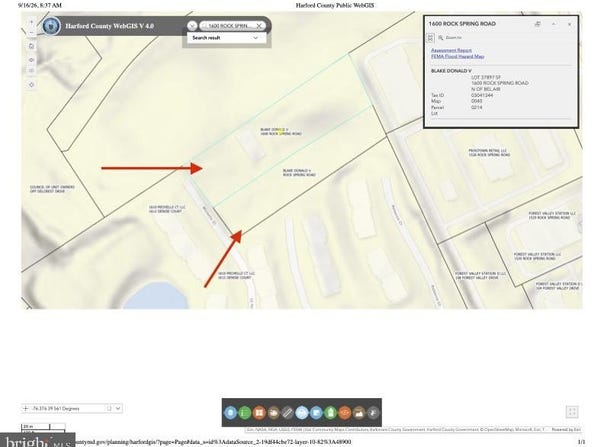Viewport: 604px width, 447px height.
Task: Close the 1600 Rock Spring Road popup
Action: 570,24
